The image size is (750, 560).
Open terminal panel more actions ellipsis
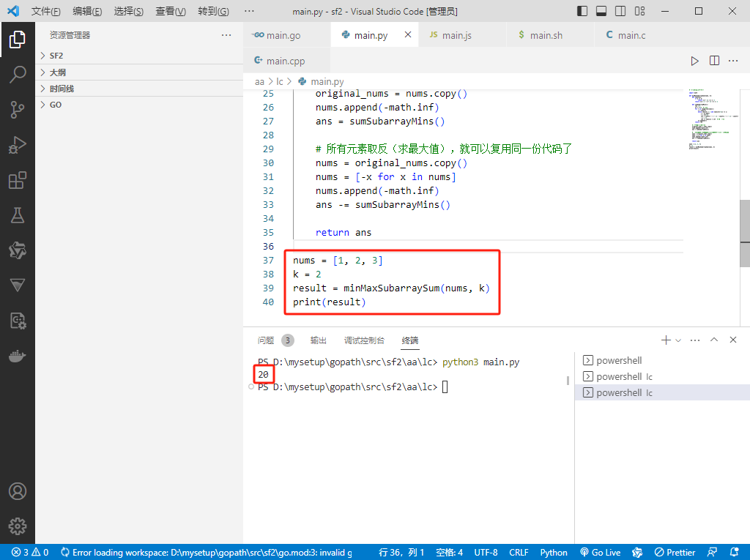(x=695, y=340)
